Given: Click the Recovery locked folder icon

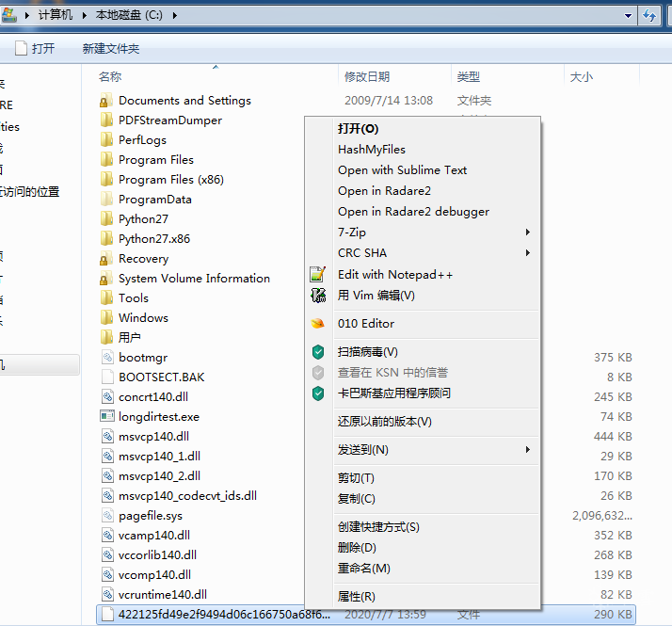Looking at the screenshot, I should point(106,259).
